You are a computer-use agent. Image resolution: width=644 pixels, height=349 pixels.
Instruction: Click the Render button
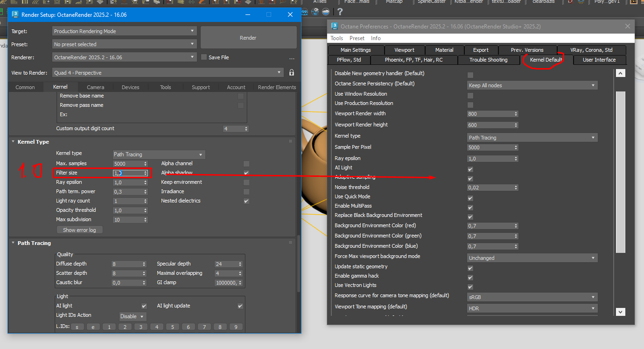point(248,37)
